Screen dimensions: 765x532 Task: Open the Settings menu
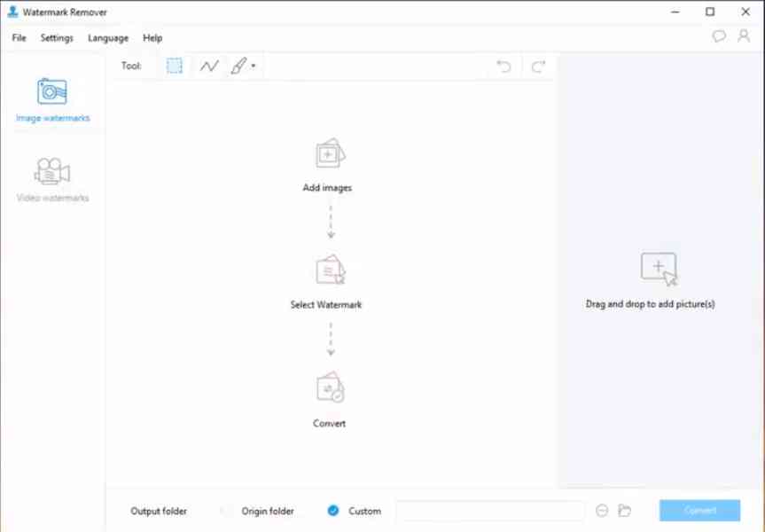57,37
